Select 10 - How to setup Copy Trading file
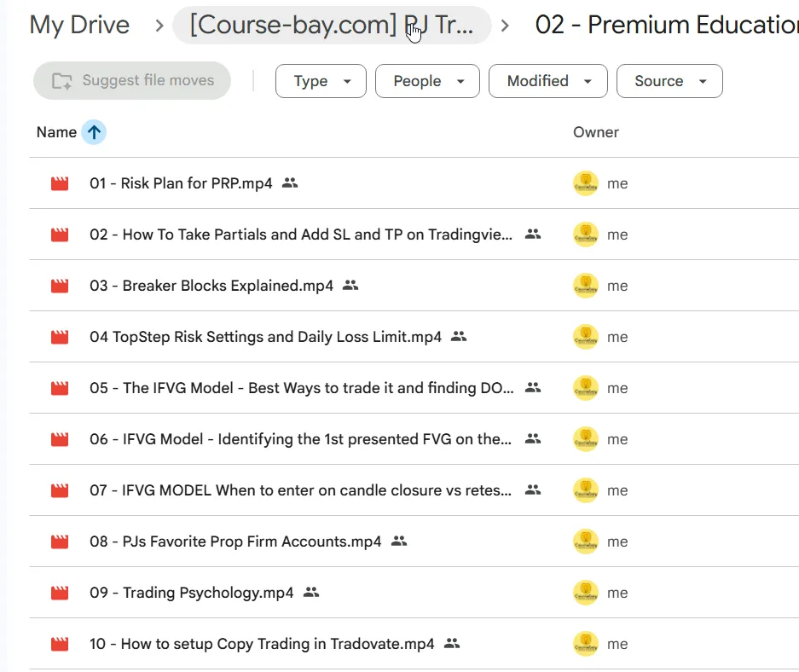The width and height of the screenshot is (799, 672). pyautogui.click(x=262, y=644)
